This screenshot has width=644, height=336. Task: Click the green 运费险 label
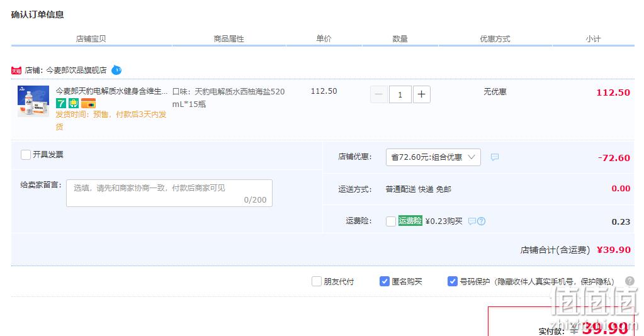tap(410, 221)
